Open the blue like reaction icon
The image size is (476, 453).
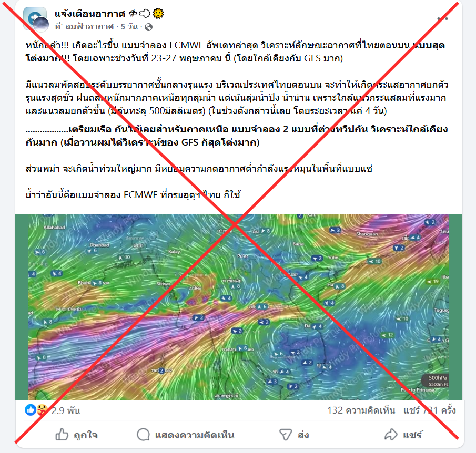coord(31,410)
